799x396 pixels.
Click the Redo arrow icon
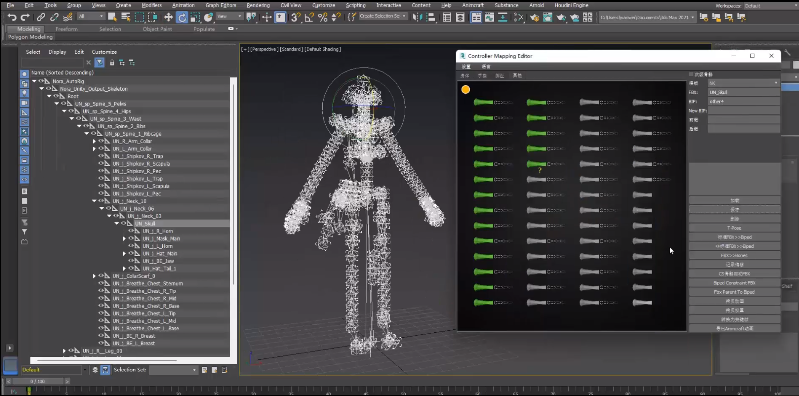click(x=24, y=17)
